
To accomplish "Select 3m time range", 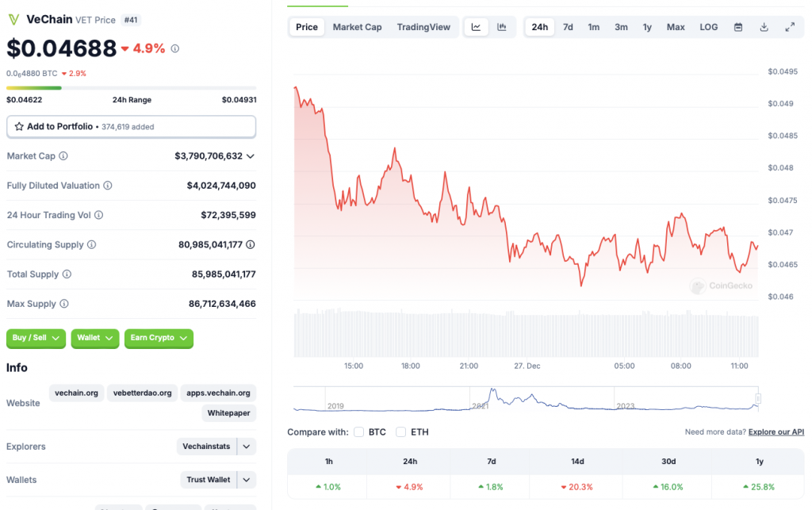I will tap(621, 27).
